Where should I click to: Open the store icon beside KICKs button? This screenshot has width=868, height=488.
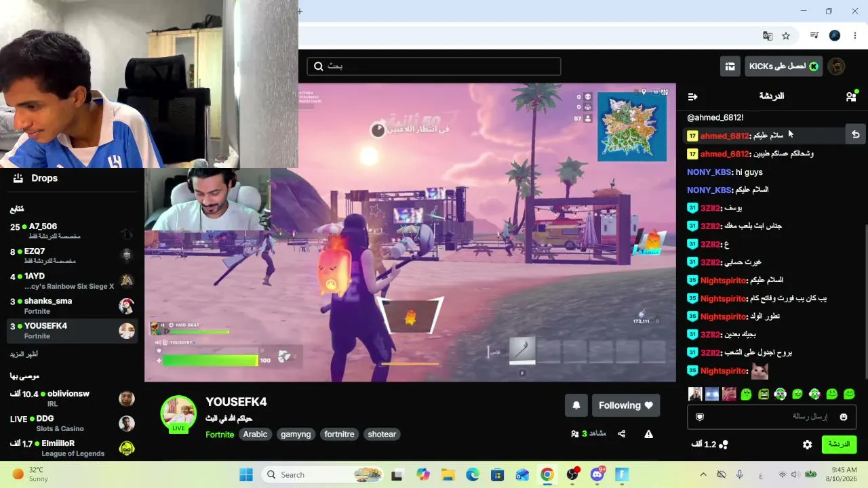[730, 66]
